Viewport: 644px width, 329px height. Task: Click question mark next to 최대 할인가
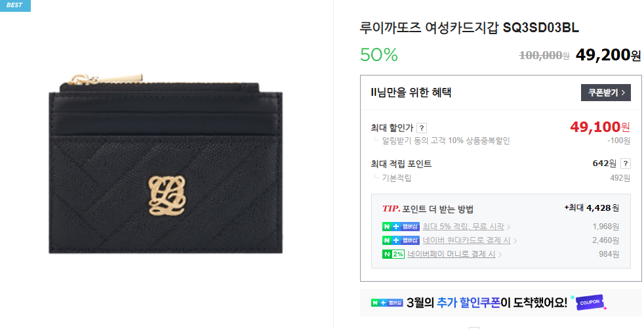421,128
